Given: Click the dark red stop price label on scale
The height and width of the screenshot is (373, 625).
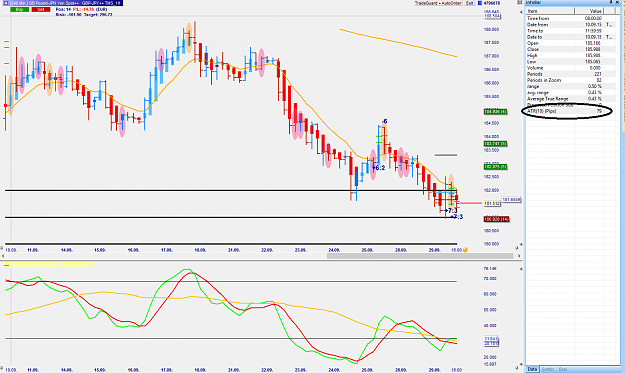Looking at the screenshot, I should point(496,219).
